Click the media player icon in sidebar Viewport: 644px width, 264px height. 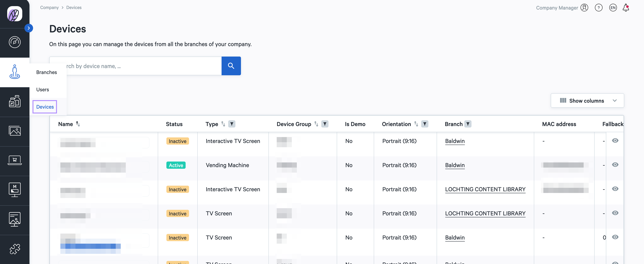point(14,189)
